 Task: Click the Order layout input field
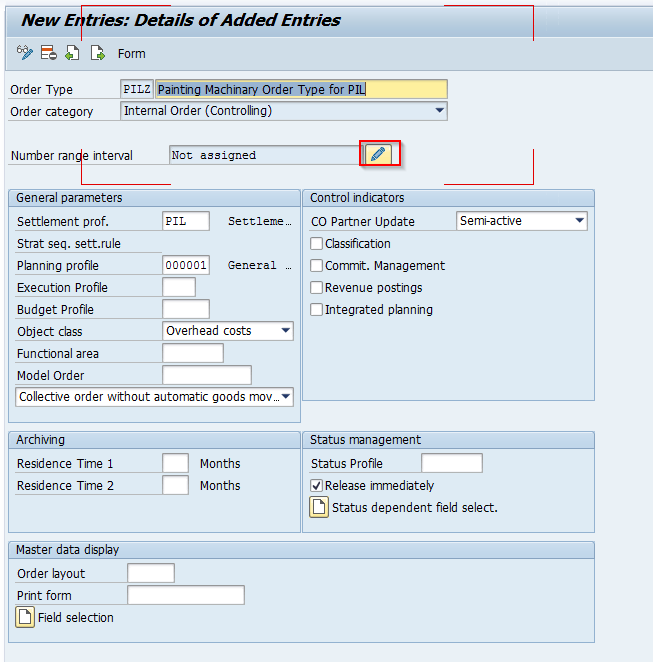click(151, 573)
